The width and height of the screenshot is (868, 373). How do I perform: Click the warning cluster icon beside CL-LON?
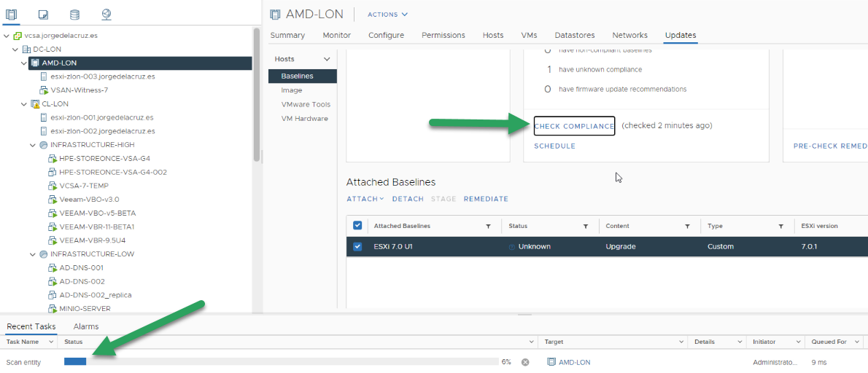click(x=35, y=104)
